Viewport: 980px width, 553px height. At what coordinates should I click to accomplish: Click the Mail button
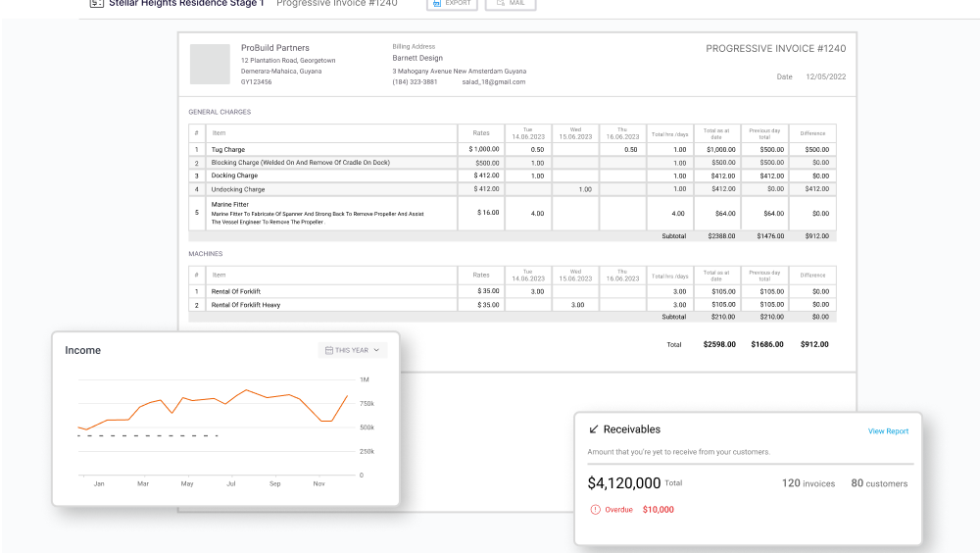point(511,4)
